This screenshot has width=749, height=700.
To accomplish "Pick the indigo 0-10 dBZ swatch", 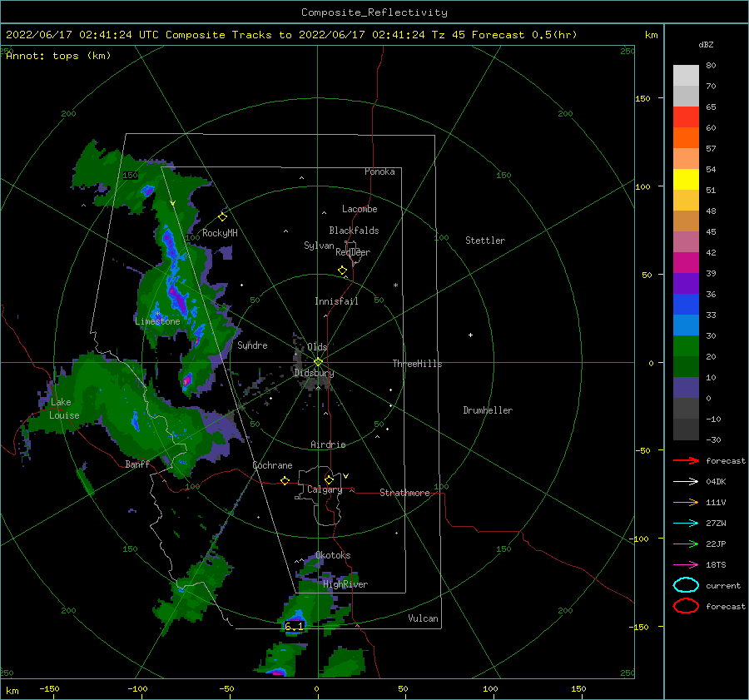I will pos(686,388).
